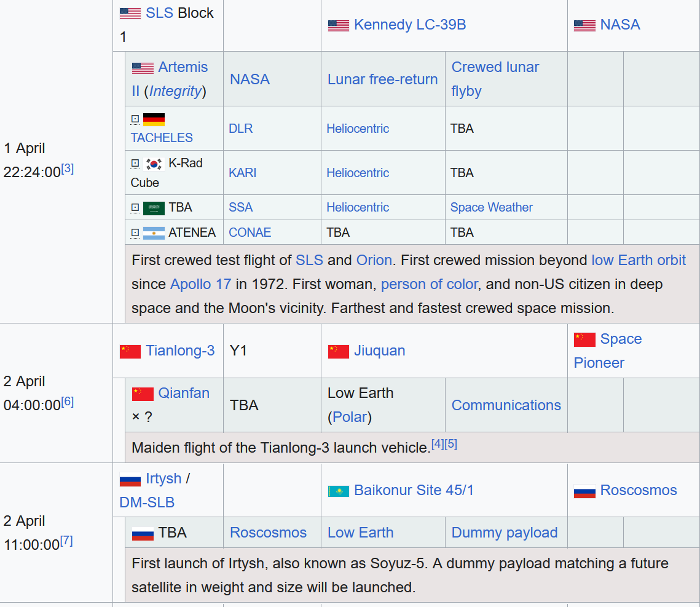Click reference [4] after Tianlong-3 maiden flight note
The width and height of the screenshot is (700, 607).
click(438, 445)
